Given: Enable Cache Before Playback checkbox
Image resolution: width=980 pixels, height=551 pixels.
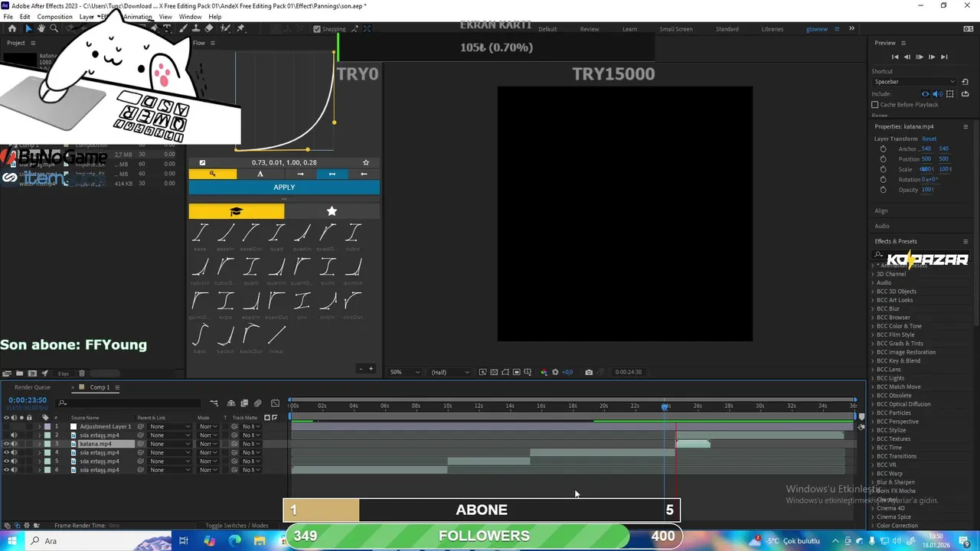Looking at the screenshot, I should (874, 105).
